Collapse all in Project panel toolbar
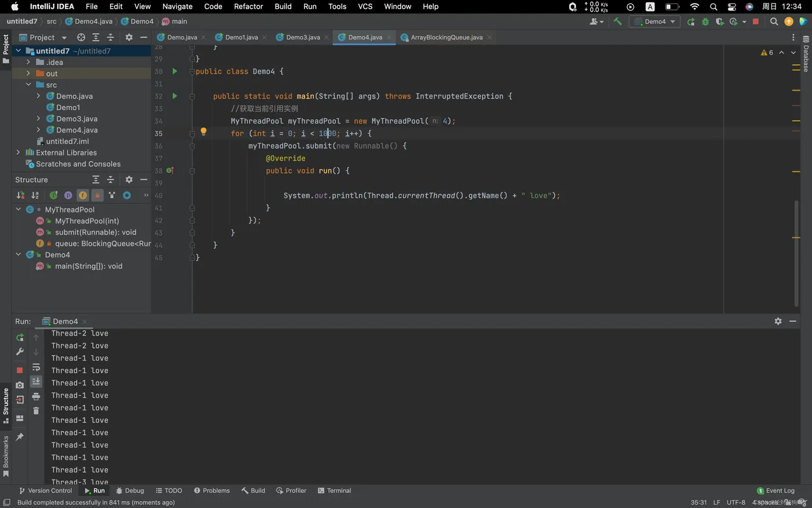The image size is (812, 508). [x=110, y=37]
